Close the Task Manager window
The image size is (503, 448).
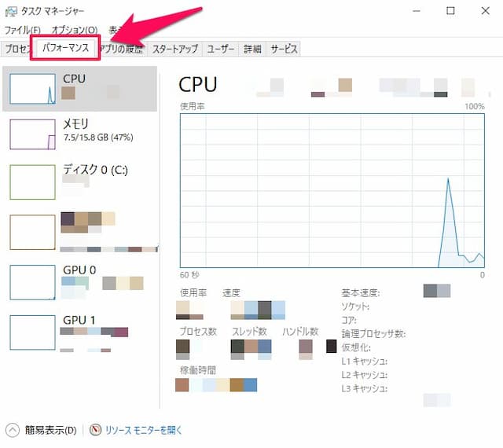tap(486, 11)
